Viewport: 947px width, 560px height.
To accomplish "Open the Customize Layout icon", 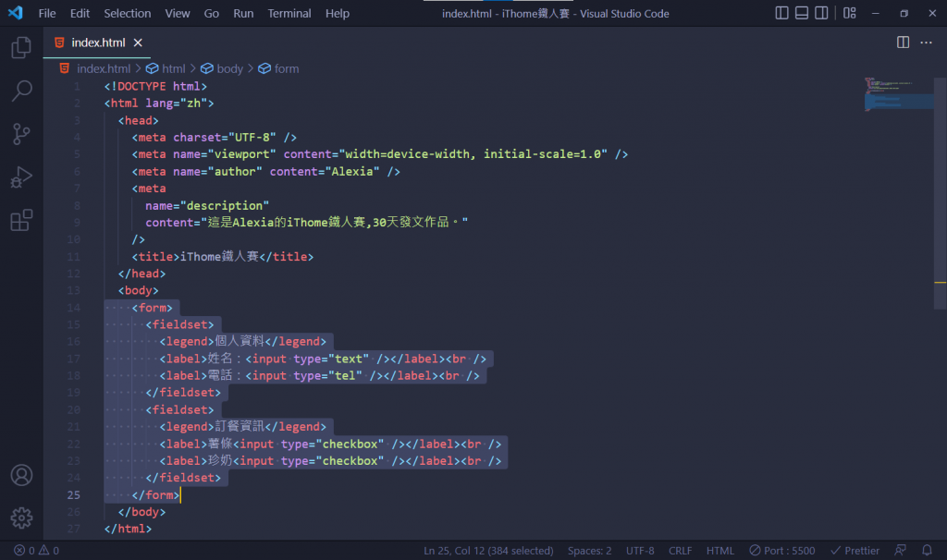I will [850, 13].
